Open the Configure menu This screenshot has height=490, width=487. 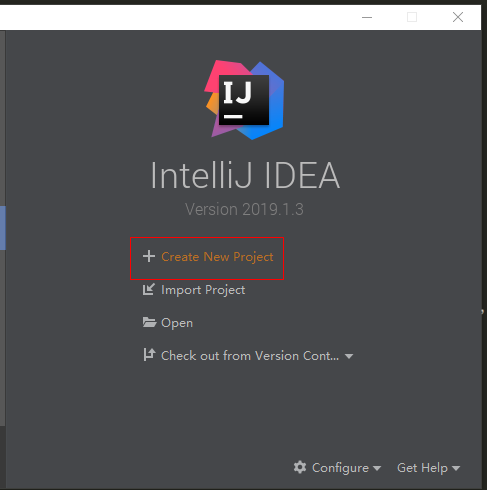(340, 468)
